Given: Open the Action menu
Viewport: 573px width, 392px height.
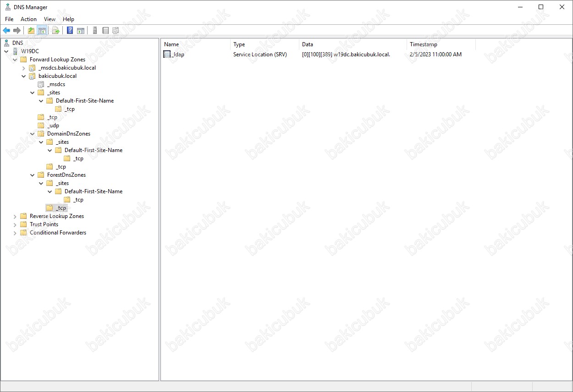Looking at the screenshot, I should click(28, 19).
